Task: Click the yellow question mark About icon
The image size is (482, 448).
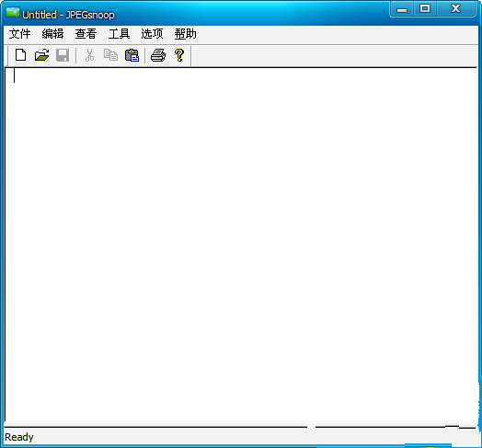Action: click(179, 55)
